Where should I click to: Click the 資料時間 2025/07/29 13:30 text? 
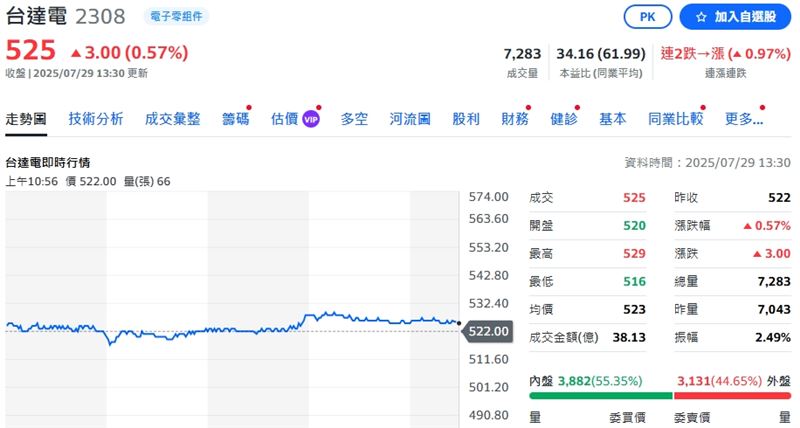tap(708, 163)
